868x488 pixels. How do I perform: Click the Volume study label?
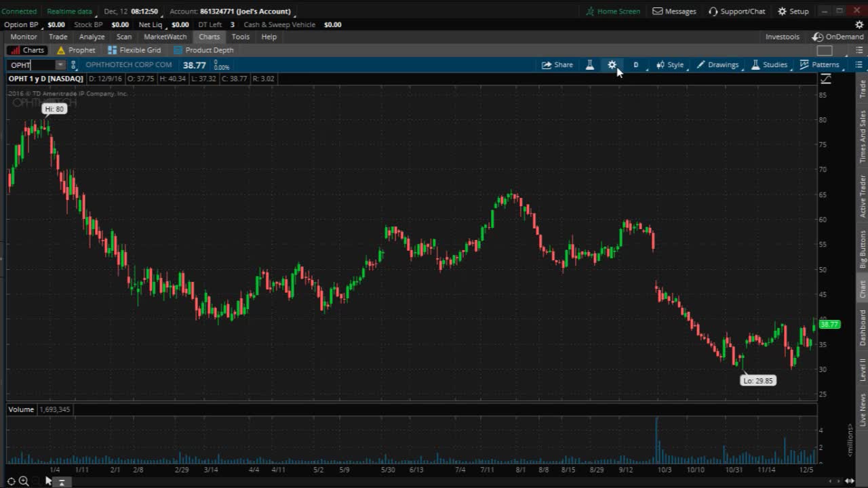[x=21, y=409]
